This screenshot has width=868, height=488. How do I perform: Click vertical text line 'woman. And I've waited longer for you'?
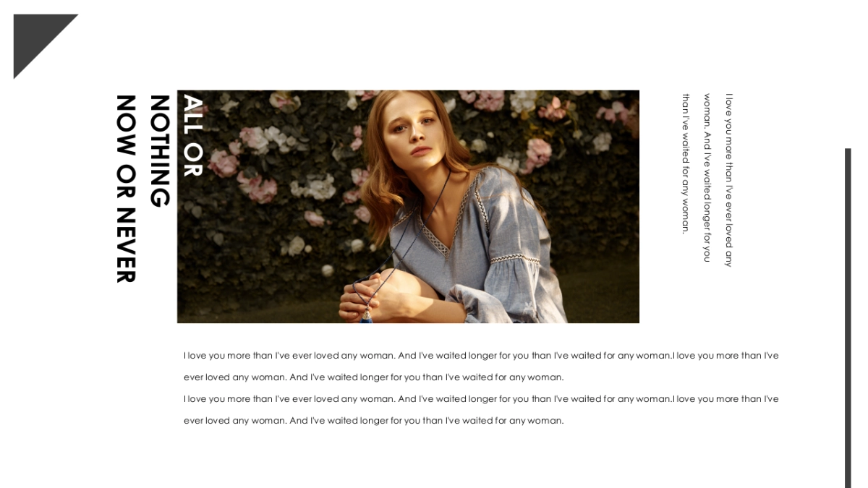(707, 178)
